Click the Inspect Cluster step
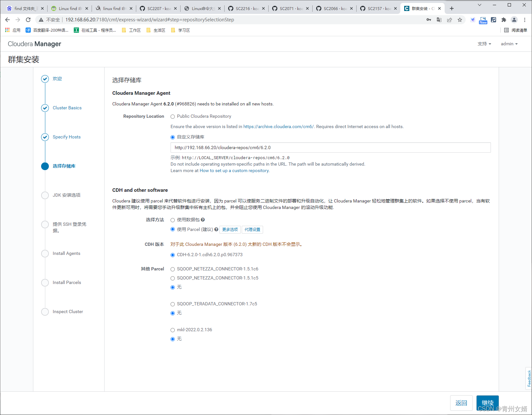This screenshot has width=532, height=415. pos(68,311)
